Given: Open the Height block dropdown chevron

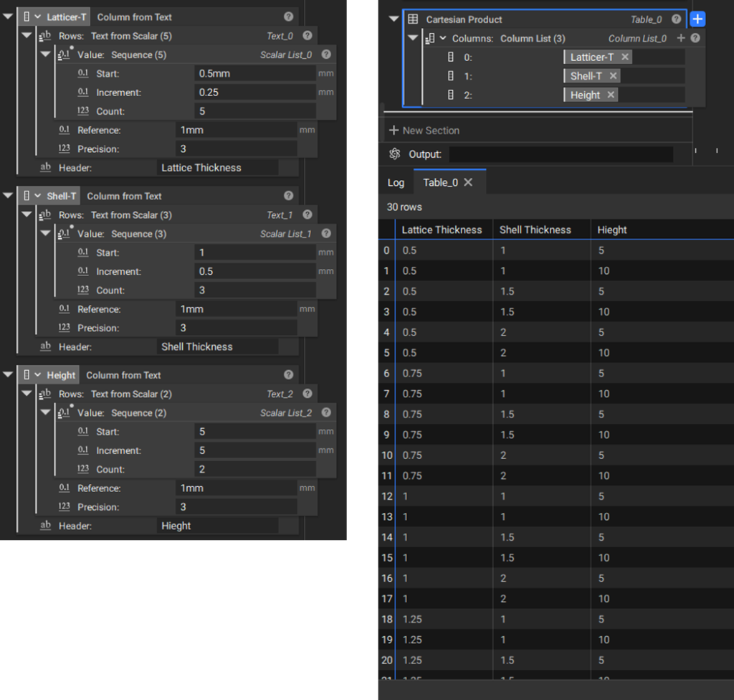Looking at the screenshot, I should click(37, 375).
